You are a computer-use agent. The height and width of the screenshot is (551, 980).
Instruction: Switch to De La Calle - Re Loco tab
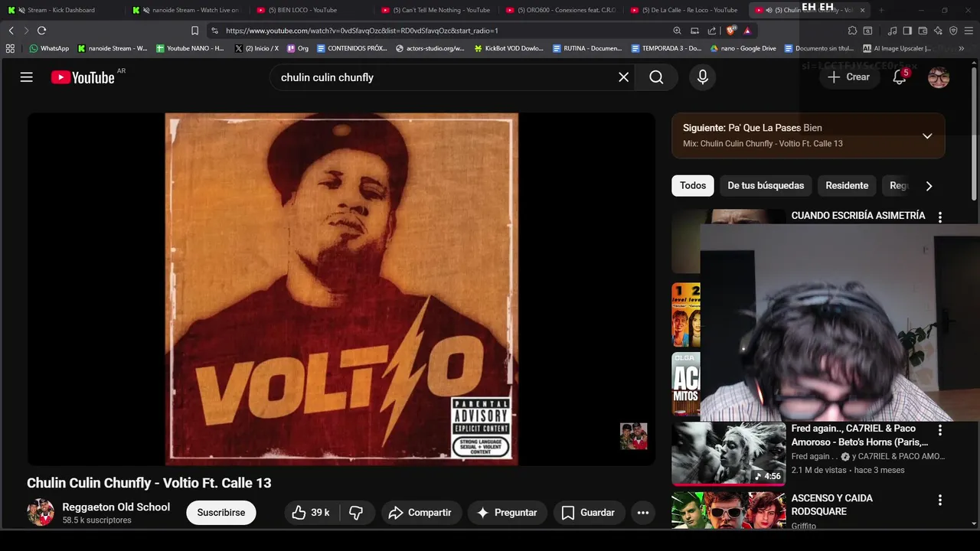pyautogui.click(x=684, y=10)
